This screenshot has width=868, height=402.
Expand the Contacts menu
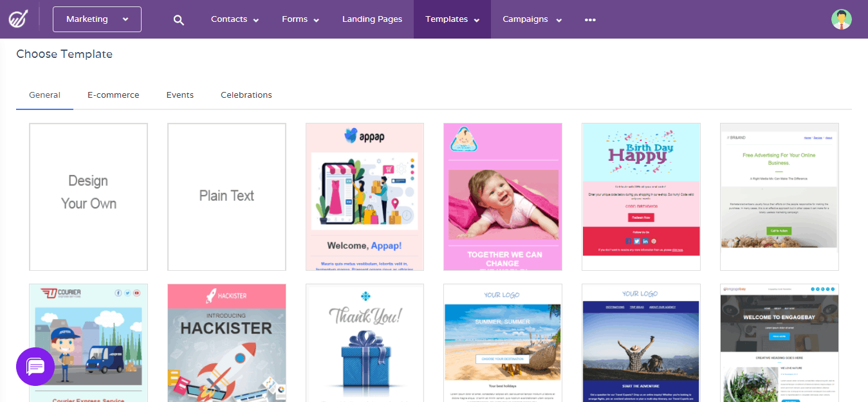click(x=235, y=19)
